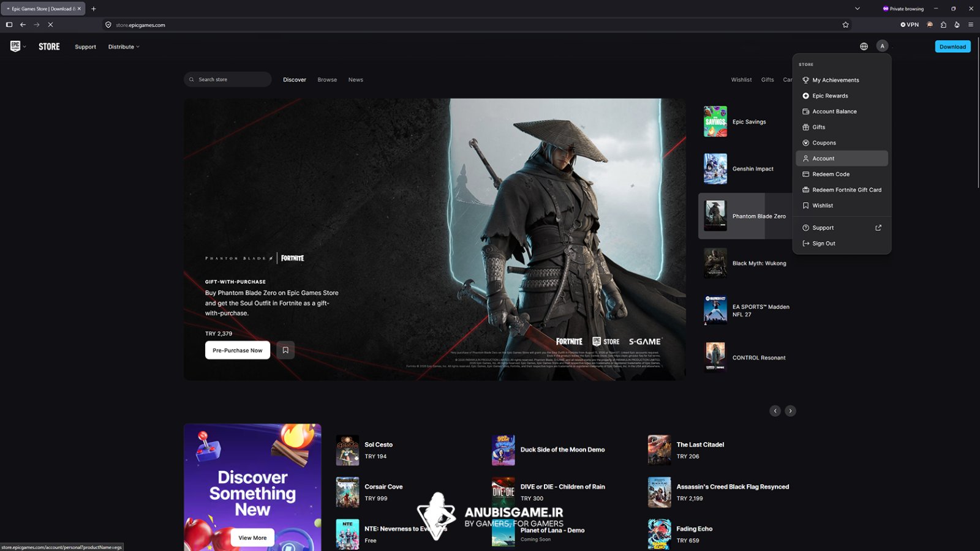Click View More on the Discover card
Image resolution: width=980 pixels, height=551 pixels.
[252, 538]
